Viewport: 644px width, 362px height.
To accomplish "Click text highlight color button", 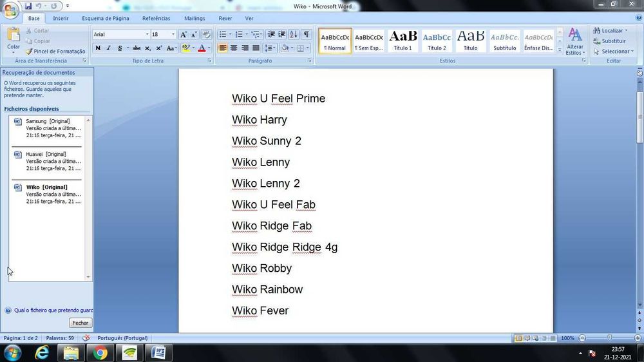I will click(185, 48).
